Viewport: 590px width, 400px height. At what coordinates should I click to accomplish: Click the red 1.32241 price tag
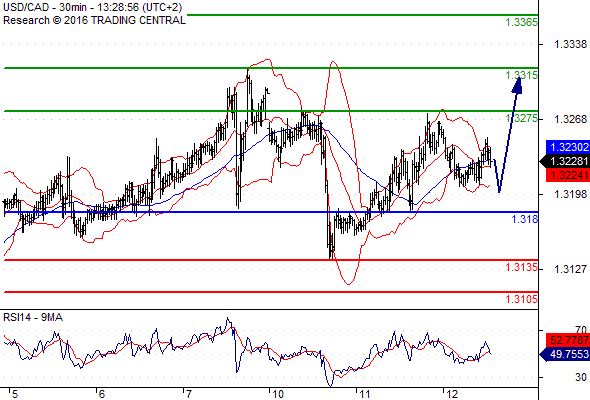(568, 175)
